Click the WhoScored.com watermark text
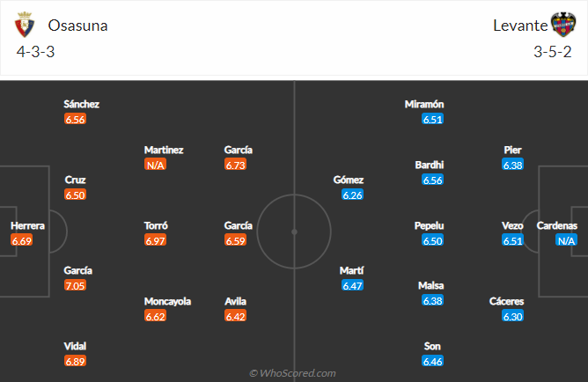Screen dimensions: 588x382 pos(293,373)
